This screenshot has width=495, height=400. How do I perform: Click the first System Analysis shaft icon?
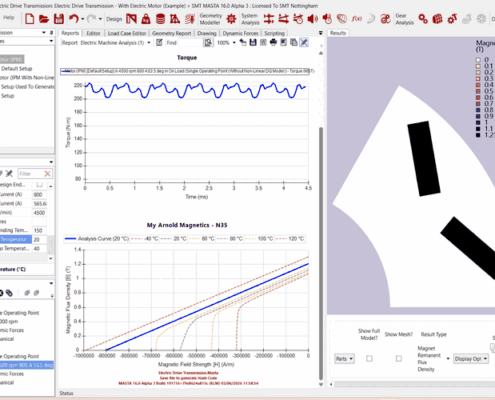click(269, 19)
